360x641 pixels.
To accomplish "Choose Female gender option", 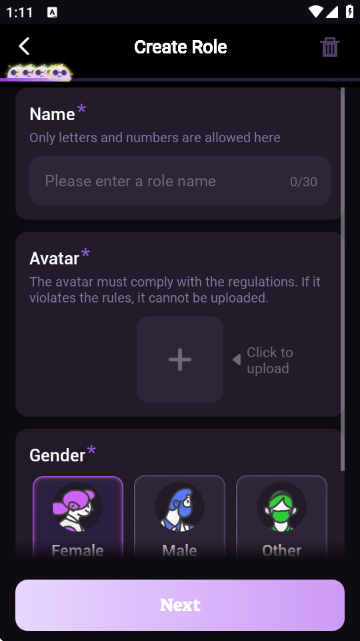I will pyautogui.click(x=78, y=518).
